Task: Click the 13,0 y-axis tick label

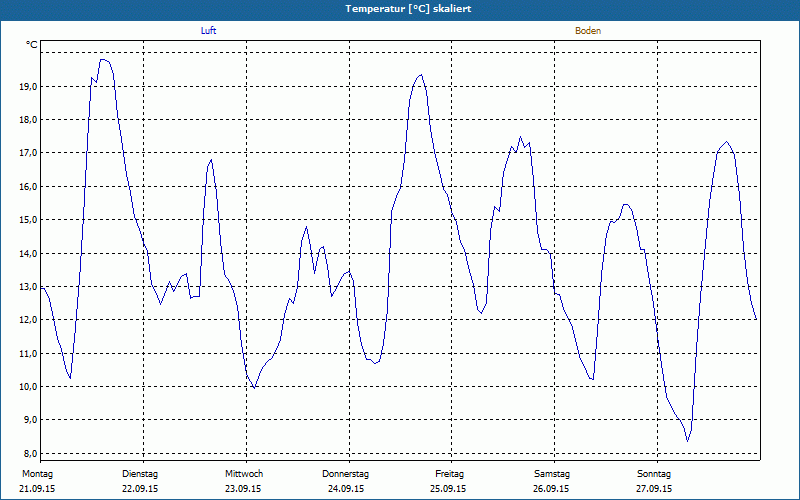Action: (x=28, y=287)
